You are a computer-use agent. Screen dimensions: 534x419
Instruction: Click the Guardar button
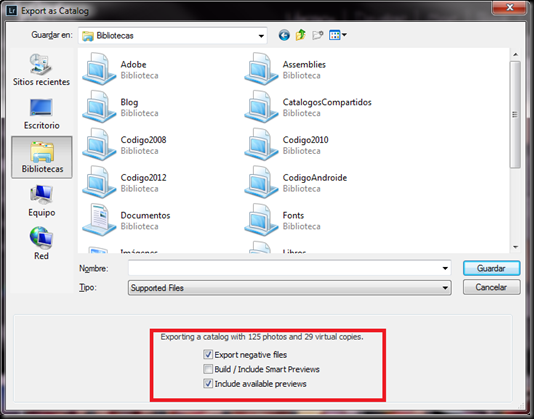click(x=491, y=268)
